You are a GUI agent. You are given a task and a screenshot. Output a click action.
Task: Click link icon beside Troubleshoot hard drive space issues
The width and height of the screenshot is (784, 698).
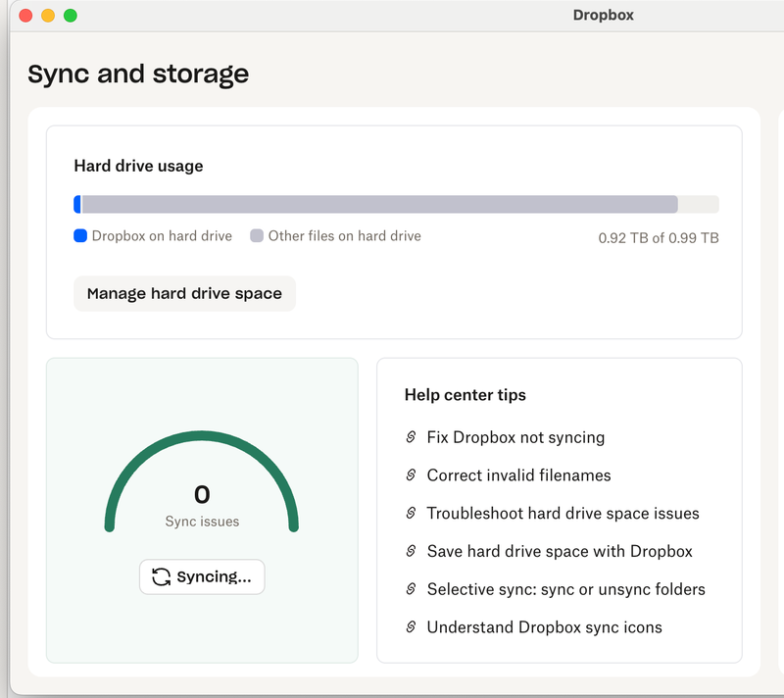412,514
